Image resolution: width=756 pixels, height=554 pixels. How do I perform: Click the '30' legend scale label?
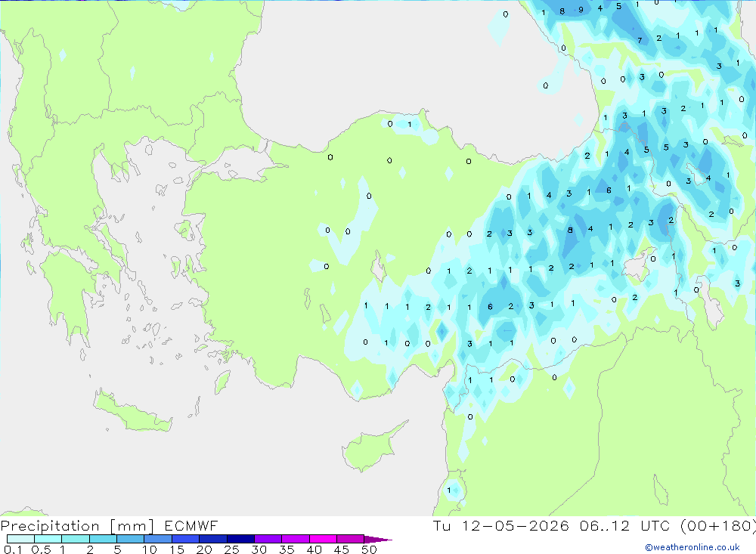pyautogui.click(x=259, y=549)
